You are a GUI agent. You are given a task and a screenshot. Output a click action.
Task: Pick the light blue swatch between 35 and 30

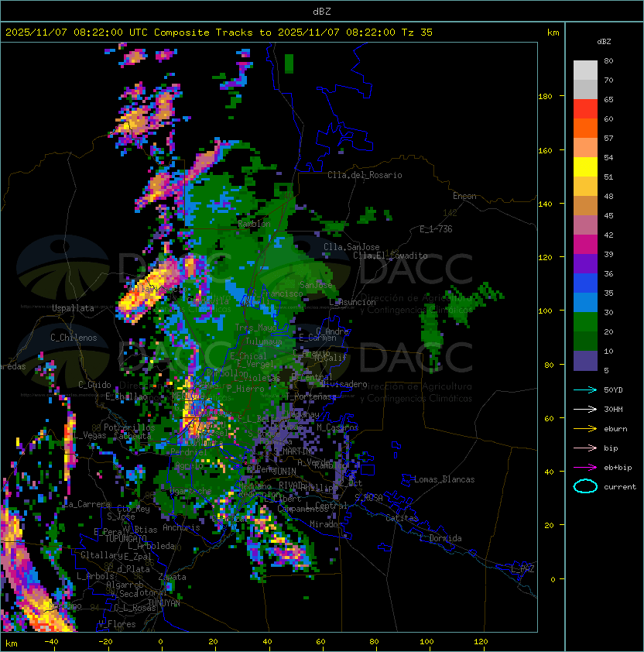(585, 302)
